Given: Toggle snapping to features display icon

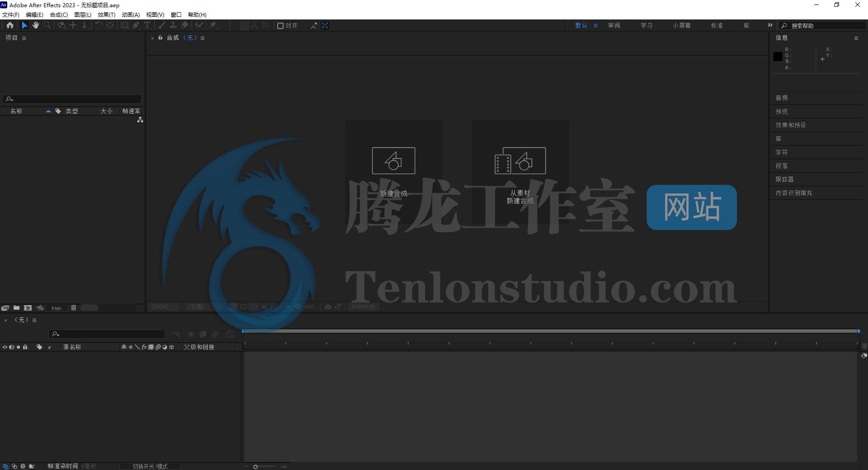Looking at the screenshot, I should coord(325,26).
